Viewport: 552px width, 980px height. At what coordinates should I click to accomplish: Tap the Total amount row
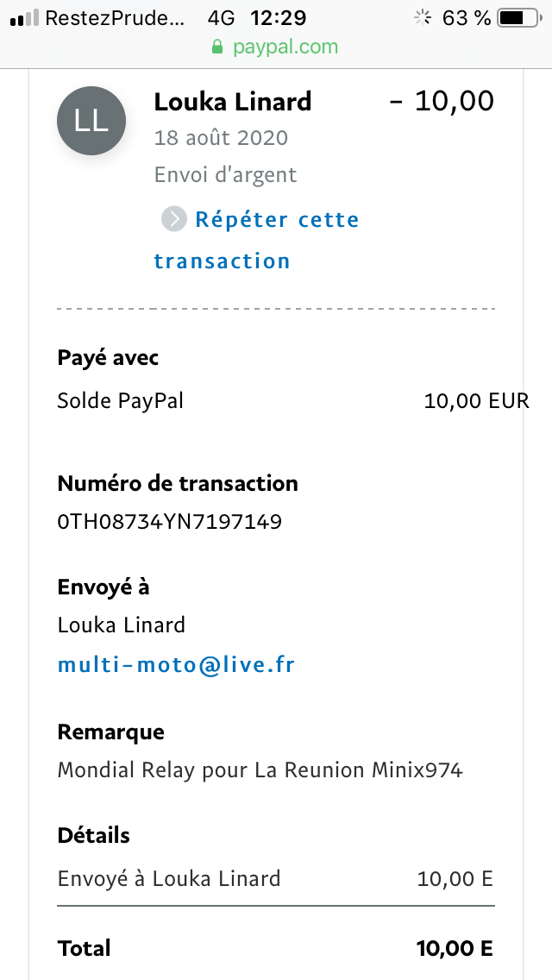click(276, 948)
